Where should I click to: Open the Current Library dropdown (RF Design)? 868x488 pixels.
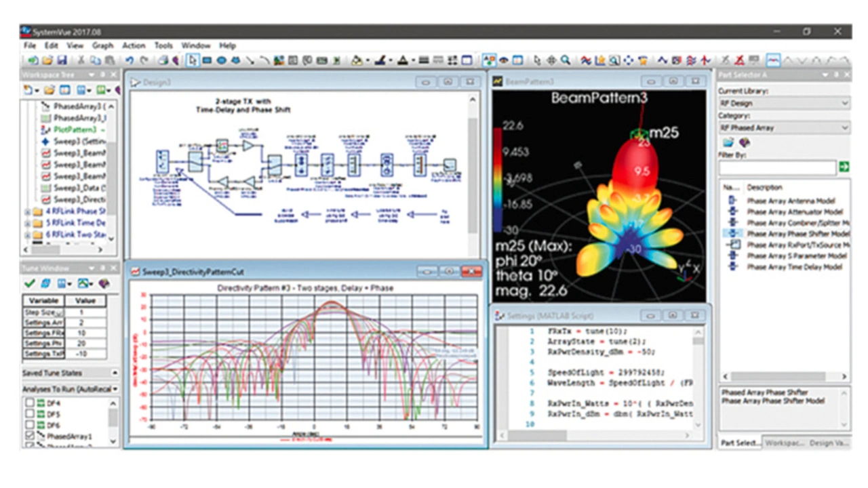coord(784,103)
